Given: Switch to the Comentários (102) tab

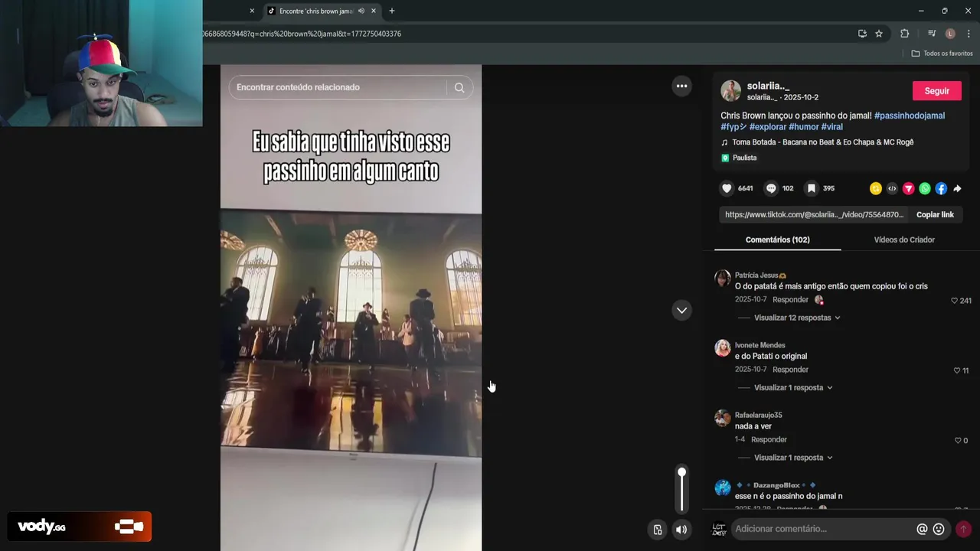Looking at the screenshot, I should click(777, 240).
